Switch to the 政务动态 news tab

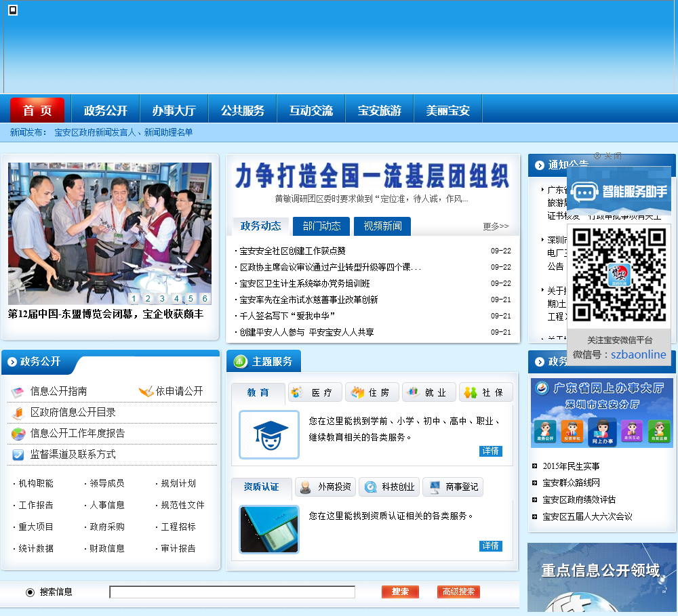pos(260,226)
